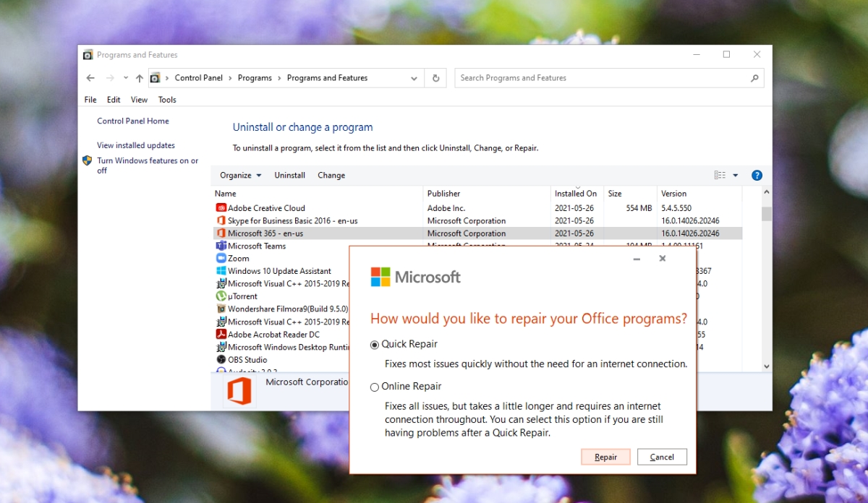Viewport: 868px width, 503px height.
Task: Click the Repair button in the dialog
Action: 605,457
